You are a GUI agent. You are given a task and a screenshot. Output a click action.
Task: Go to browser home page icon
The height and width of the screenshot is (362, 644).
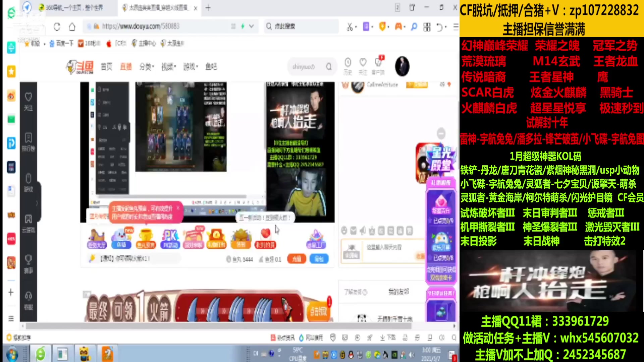coord(72,26)
